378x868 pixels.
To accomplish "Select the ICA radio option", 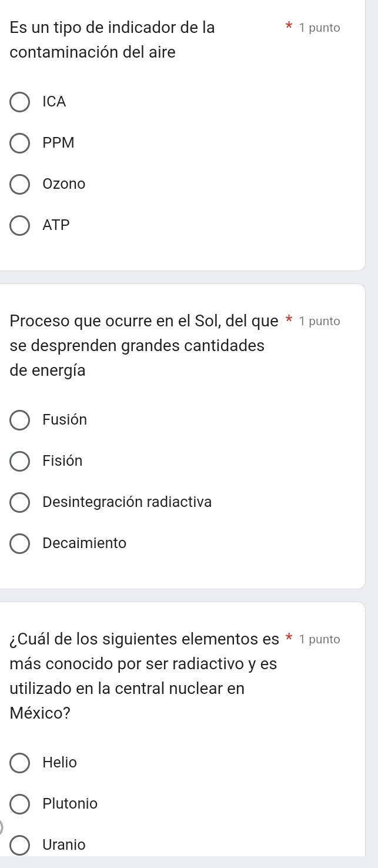I will pyautogui.click(x=20, y=102).
